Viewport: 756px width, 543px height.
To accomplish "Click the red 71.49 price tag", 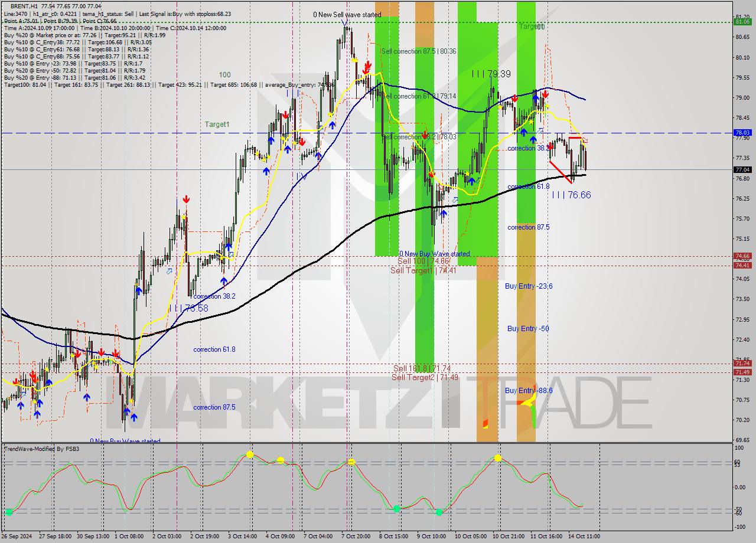I will tap(742, 372).
